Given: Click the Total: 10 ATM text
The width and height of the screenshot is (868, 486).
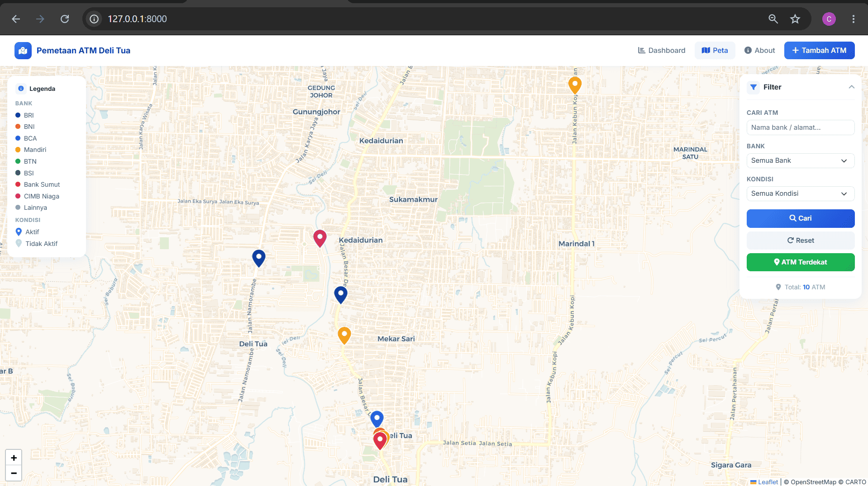Looking at the screenshot, I should [x=805, y=287].
